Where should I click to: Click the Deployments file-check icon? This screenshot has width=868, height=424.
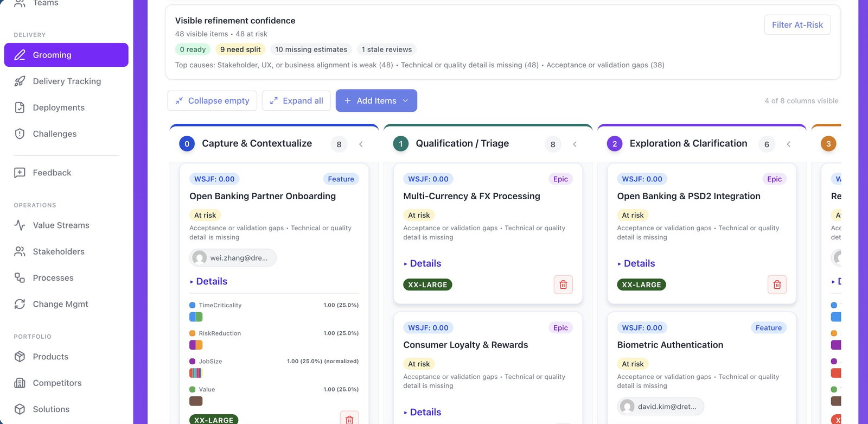pyautogui.click(x=20, y=107)
